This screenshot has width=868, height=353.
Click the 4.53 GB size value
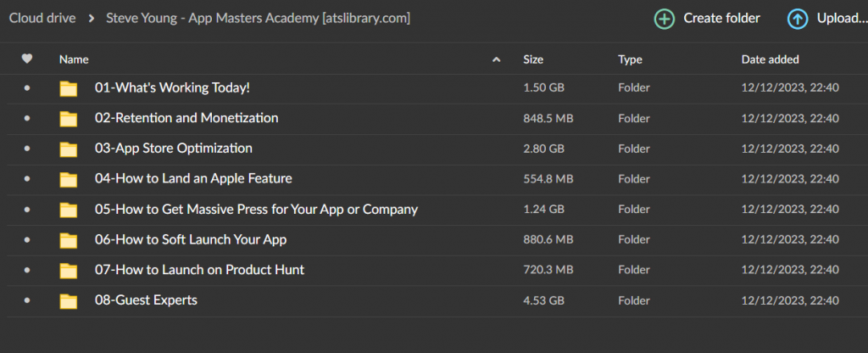(x=543, y=301)
